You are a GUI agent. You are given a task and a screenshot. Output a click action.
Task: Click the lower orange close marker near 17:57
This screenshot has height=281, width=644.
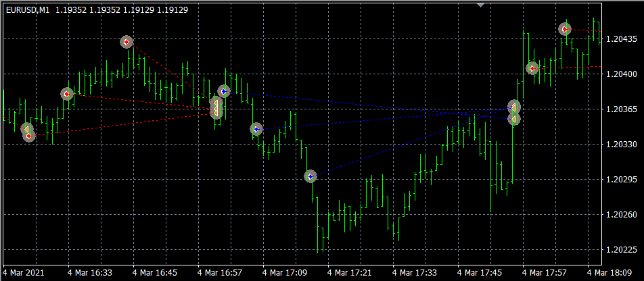coord(513,119)
